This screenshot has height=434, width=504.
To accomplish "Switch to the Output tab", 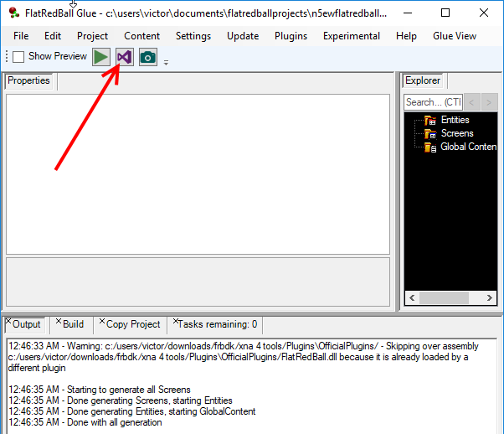I will [26, 324].
